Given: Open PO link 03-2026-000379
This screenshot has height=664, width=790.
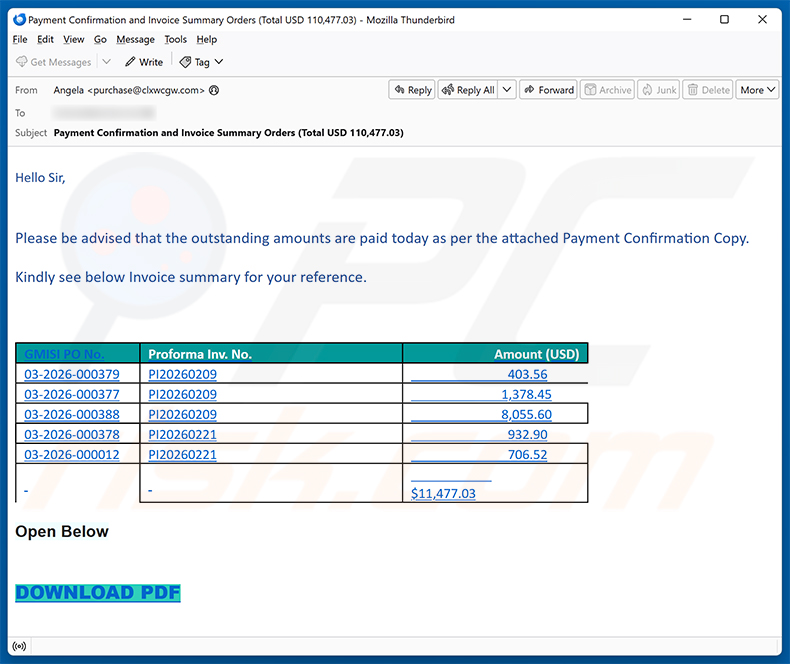Looking at the screenshot, I should (x=72, y=374).
